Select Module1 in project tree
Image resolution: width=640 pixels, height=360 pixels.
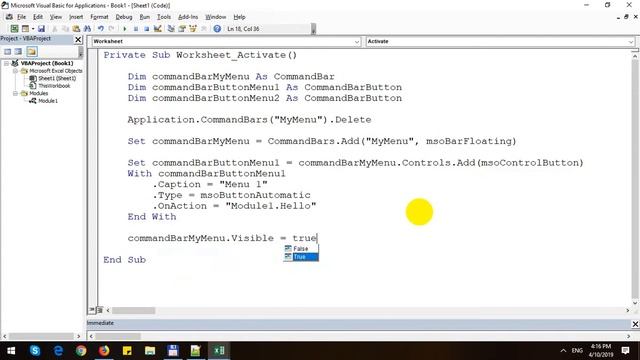(x=48, y=101)
